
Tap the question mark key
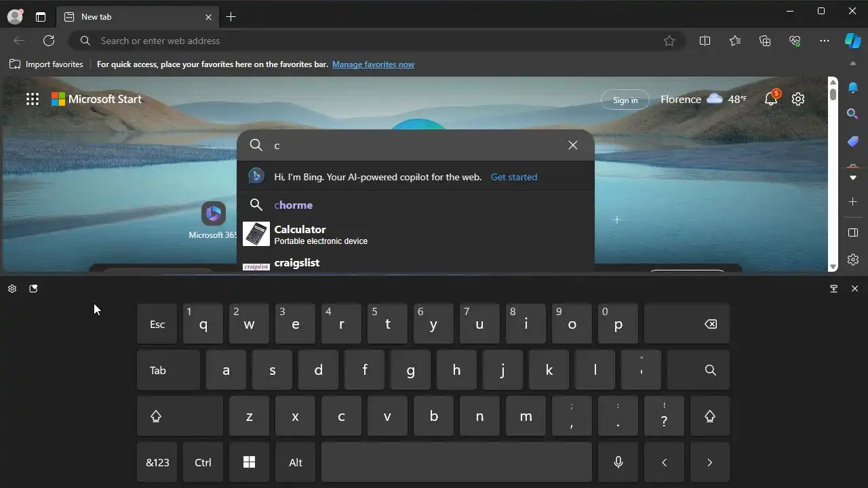(664, 416)
